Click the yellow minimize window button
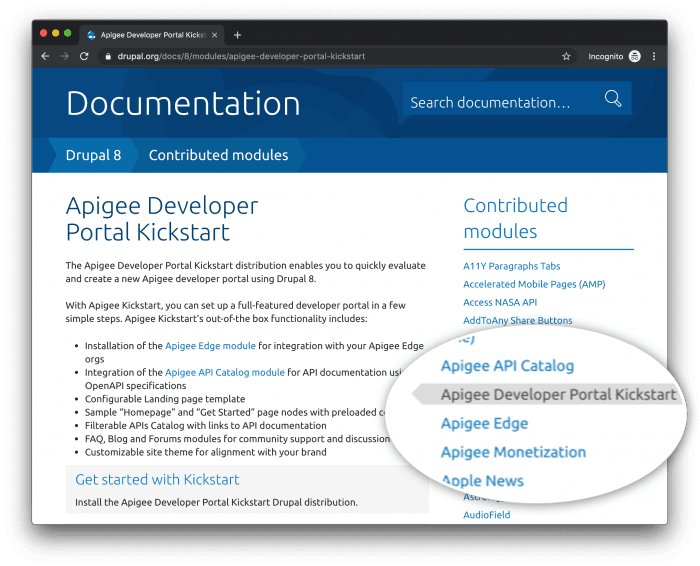This screenshot has width=700, height=566. [x=55, y=33]
